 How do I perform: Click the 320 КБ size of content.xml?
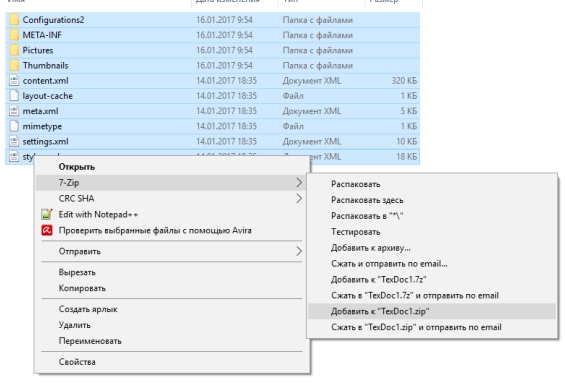(x=404, y=80)
